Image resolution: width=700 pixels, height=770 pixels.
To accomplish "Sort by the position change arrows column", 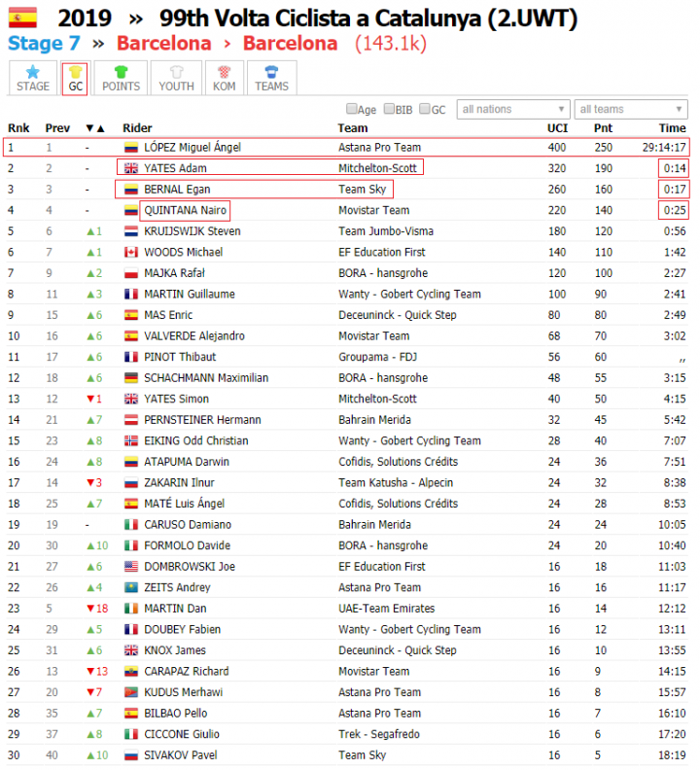I will 95,128.
